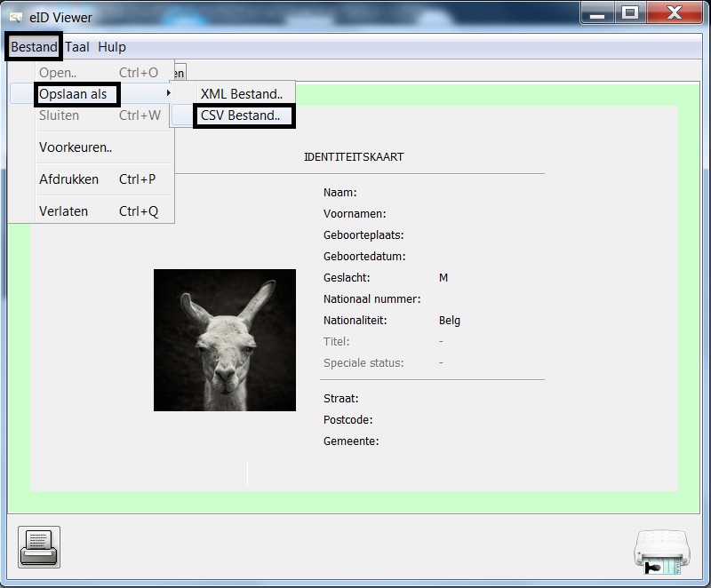The height and width of the screenshot is (588, 711).
Task: Click the llama photo on the identity card
Action: pos(225,339)
